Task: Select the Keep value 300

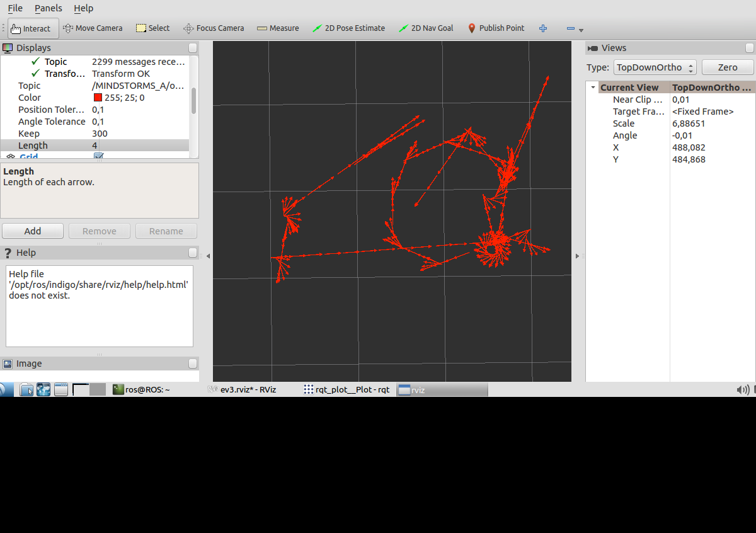Action: 100,134
